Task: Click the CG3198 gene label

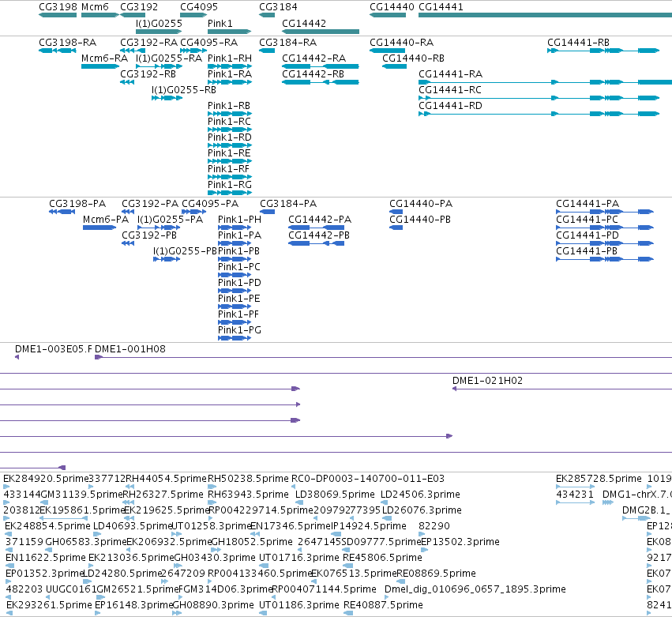Action: pos(58,7)
